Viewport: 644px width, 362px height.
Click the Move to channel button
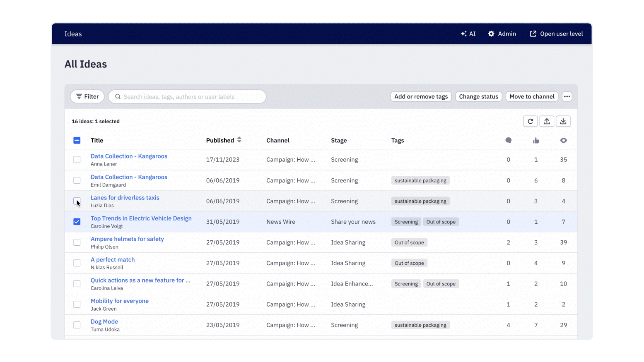[532, 96]
